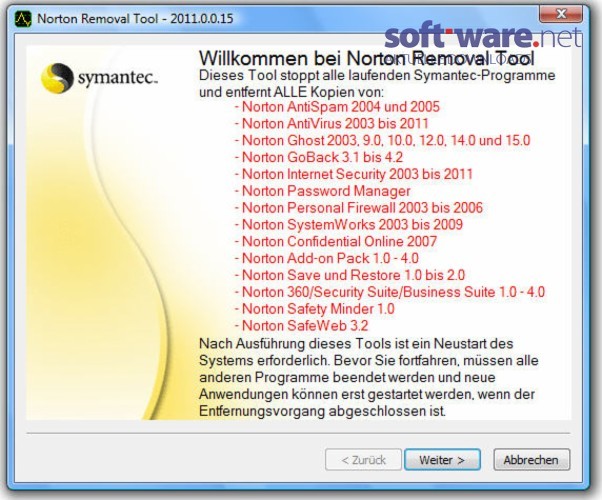Click the window title text 'Norton Removal Tool - 2011.0.0.15'

135,18
